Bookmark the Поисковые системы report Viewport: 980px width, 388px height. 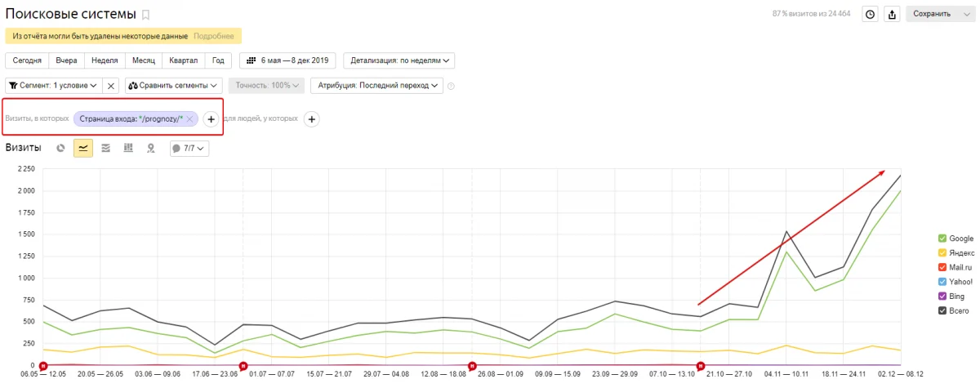pyautogui.click(x=146, y=15)
